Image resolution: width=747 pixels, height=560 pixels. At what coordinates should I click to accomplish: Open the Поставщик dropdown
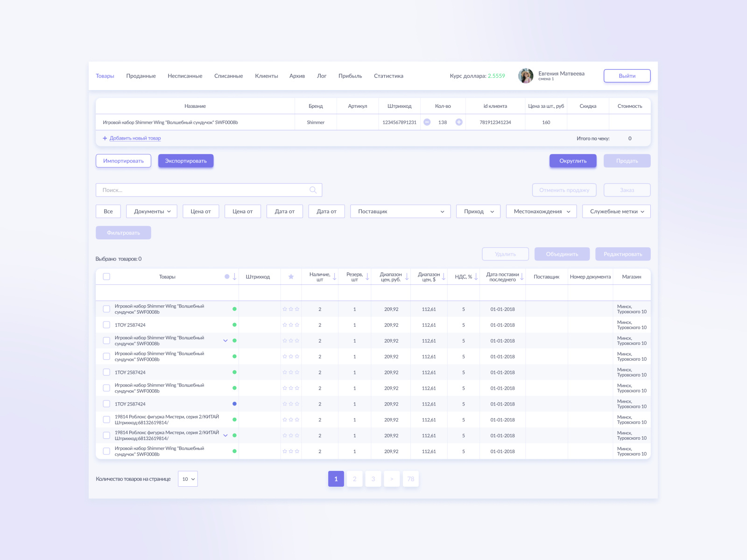400,211
